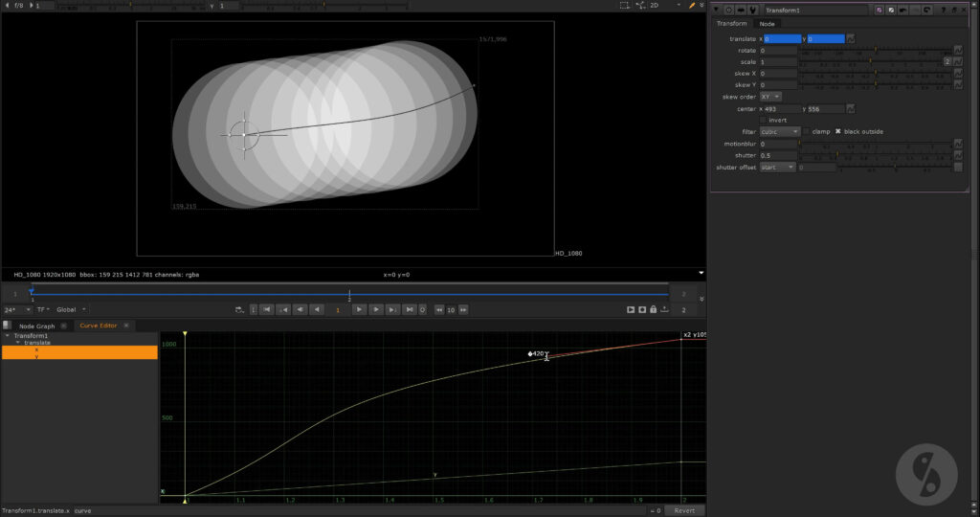The image size is (980, 517).
Task: Open animation menu for translate knob
Action: click(850, 38)
